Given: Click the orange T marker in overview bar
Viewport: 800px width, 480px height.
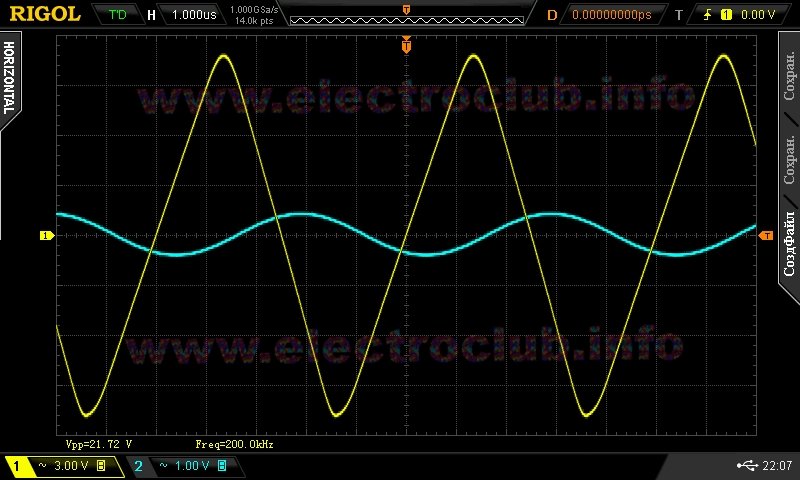Looking at the screenshot, I should point(407,9).
